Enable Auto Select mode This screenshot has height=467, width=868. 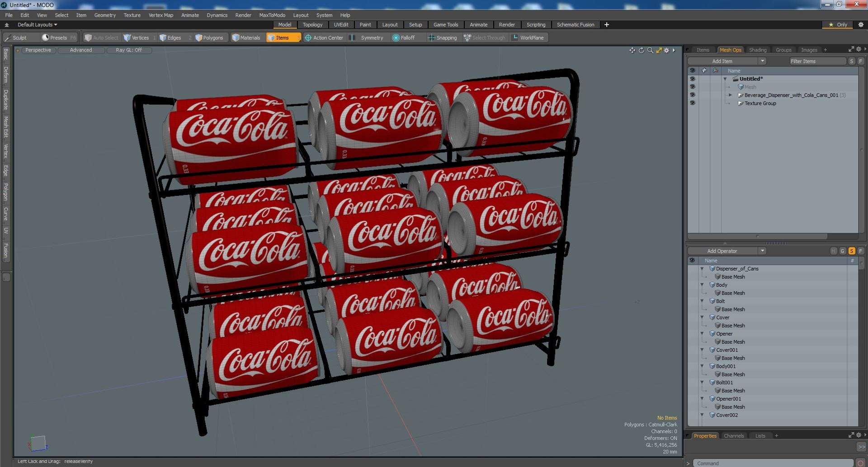(x=101, y=38)
